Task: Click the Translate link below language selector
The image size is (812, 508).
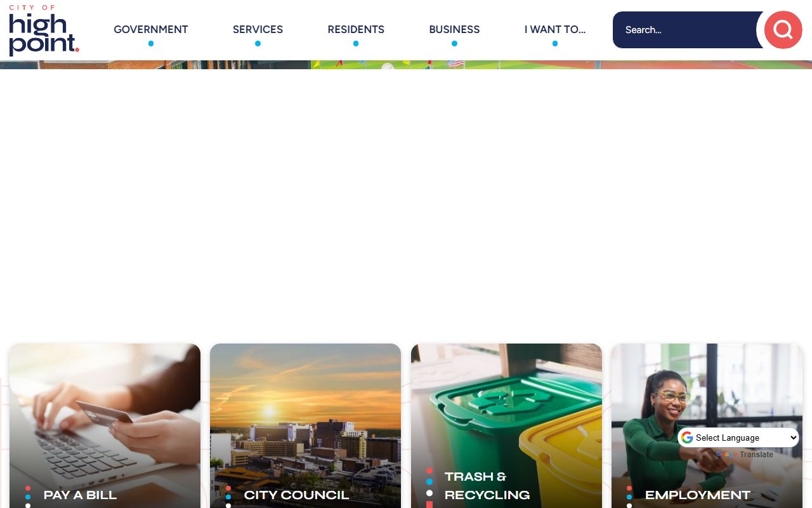Action: point(756,455)
